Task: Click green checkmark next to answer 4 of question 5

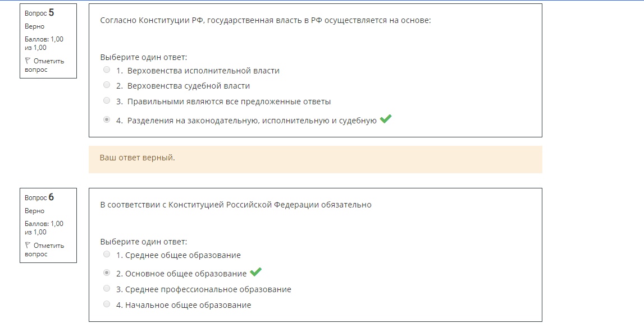Action: [386, 119]
